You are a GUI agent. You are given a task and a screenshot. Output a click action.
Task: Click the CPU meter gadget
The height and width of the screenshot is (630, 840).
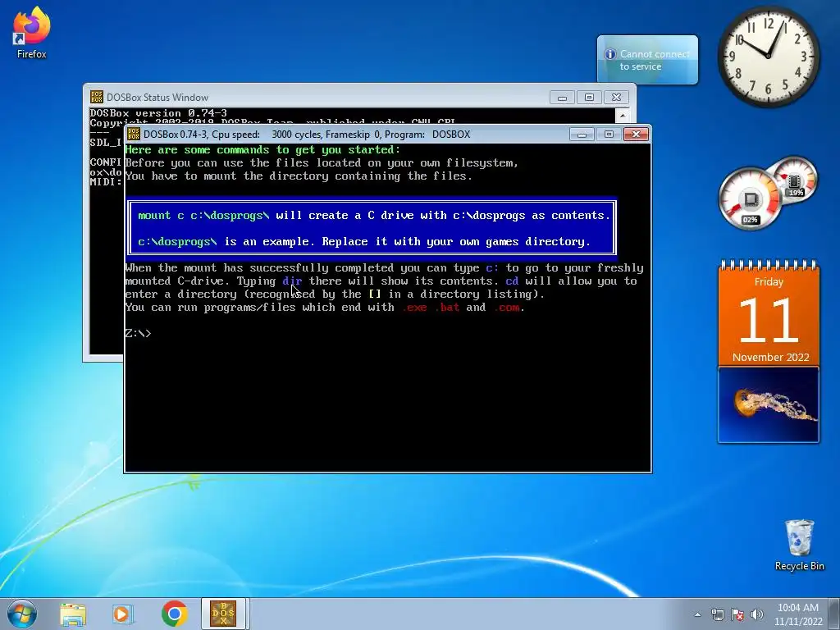[750, 199]
